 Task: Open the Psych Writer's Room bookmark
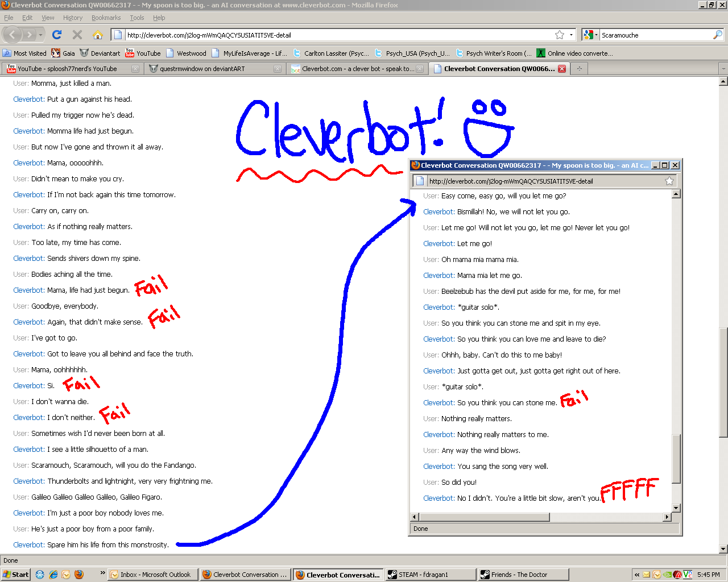pos(494,53)
